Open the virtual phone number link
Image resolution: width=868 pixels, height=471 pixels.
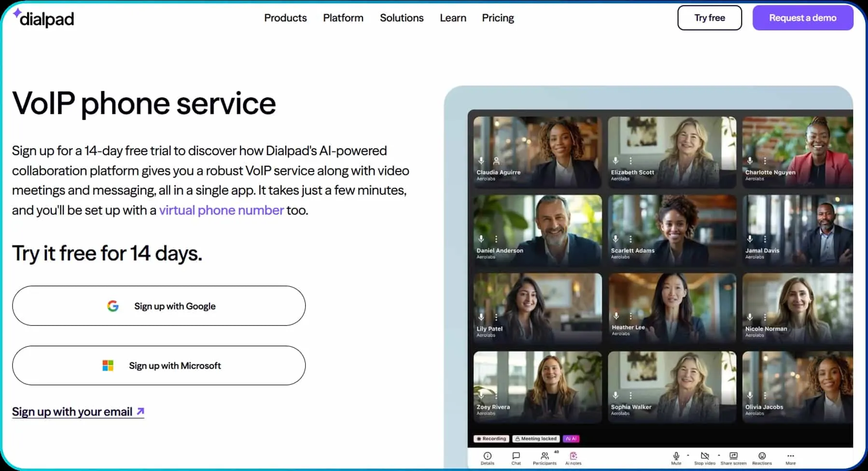(x=222, y=210)
